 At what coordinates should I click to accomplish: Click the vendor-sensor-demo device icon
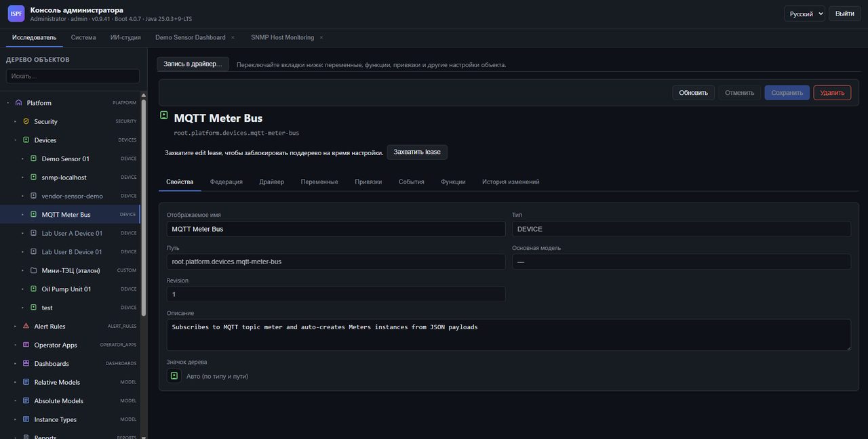33,196
